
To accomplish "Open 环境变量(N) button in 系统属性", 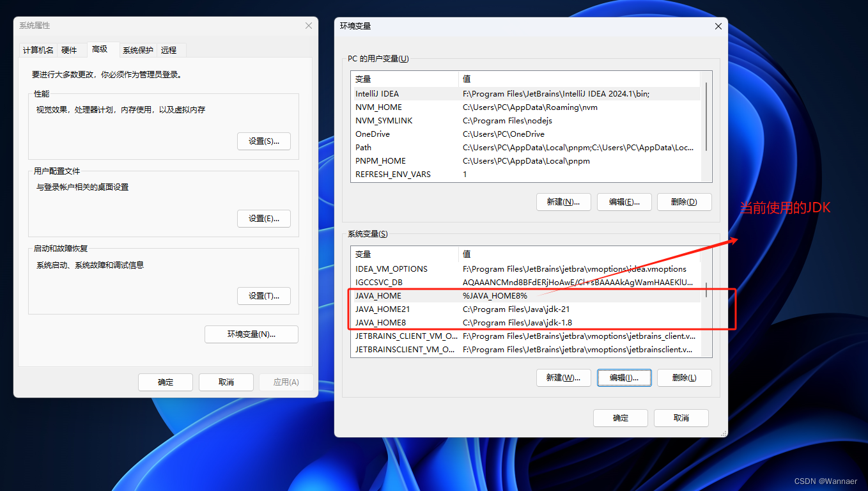I will pyautogui.click(x=251, y=334).
